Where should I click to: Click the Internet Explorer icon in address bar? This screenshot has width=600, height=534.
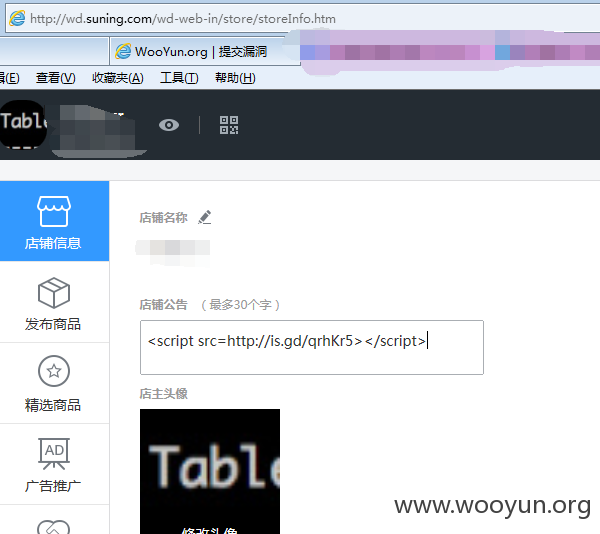pos(18,18)
